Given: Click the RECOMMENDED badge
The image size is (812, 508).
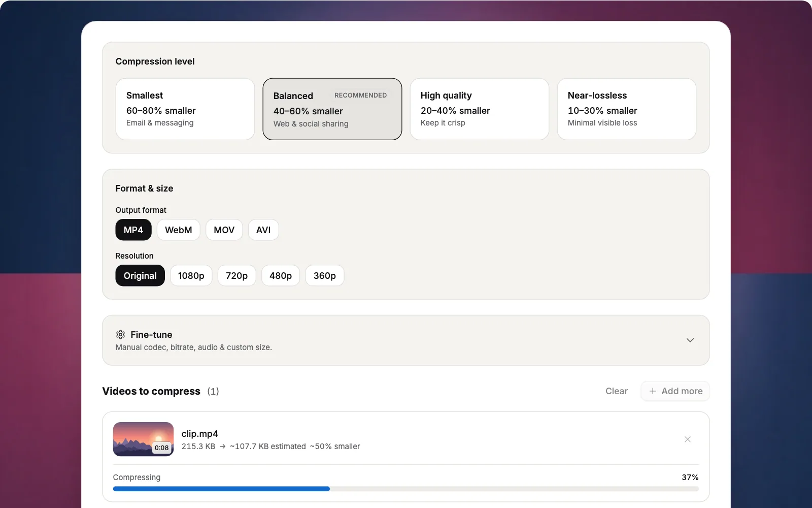Looking at the screenshot, I should pos(361,95).
